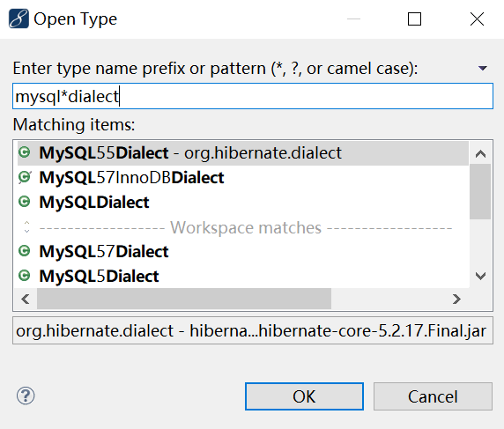Maximize the Open Type dialog
The image size is (504, 429).
coord(414,19)
